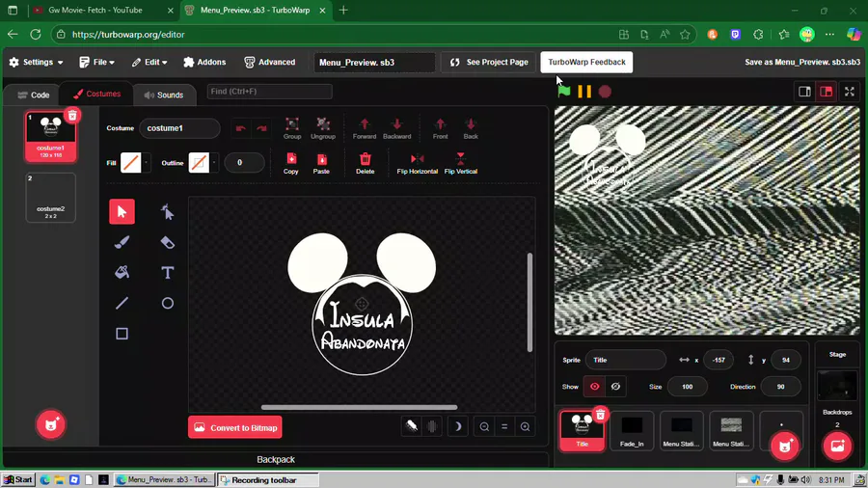Switch to small stage layout

804,92
